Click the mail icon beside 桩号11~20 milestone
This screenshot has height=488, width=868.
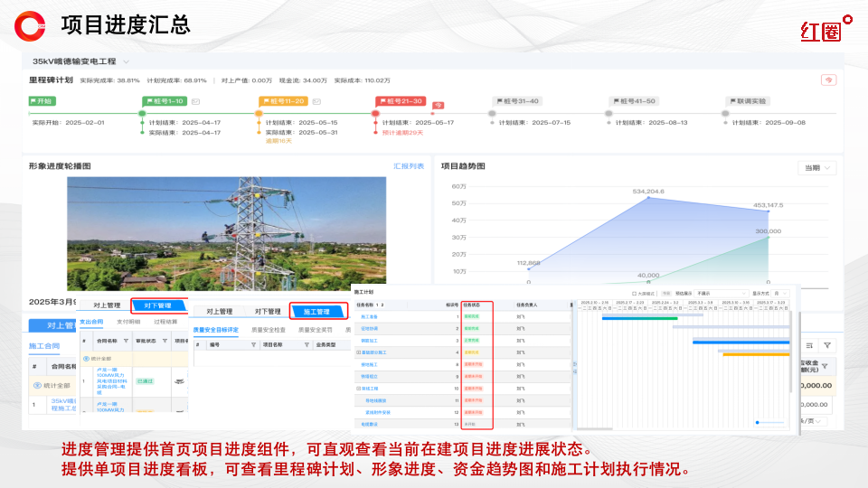coord(316,101)
